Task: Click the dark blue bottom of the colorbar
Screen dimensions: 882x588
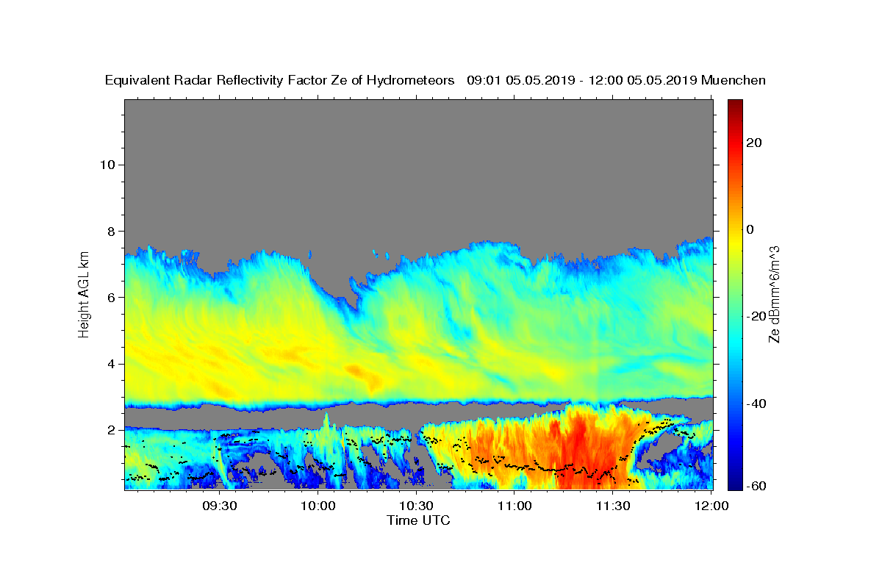Action: [x=735, y=481]
